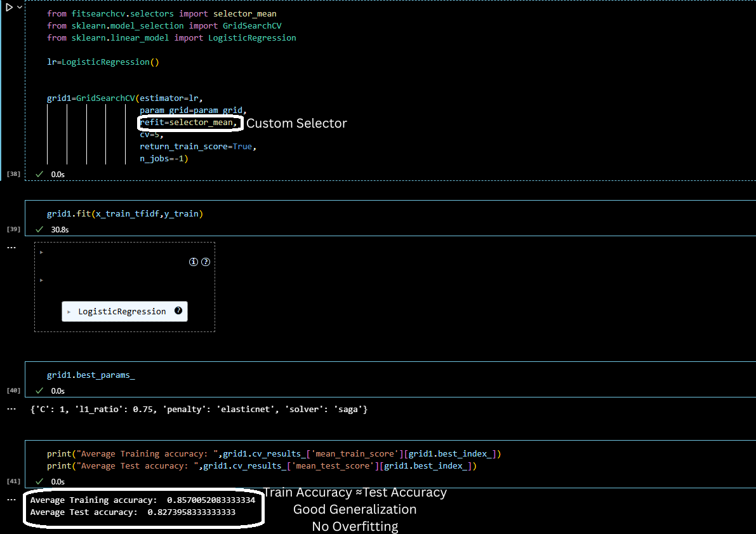Image resolution: width=756 pixels, height=534 pixels.
Task: Open output actions menu for accuracy printout
Action: point(11,500)
